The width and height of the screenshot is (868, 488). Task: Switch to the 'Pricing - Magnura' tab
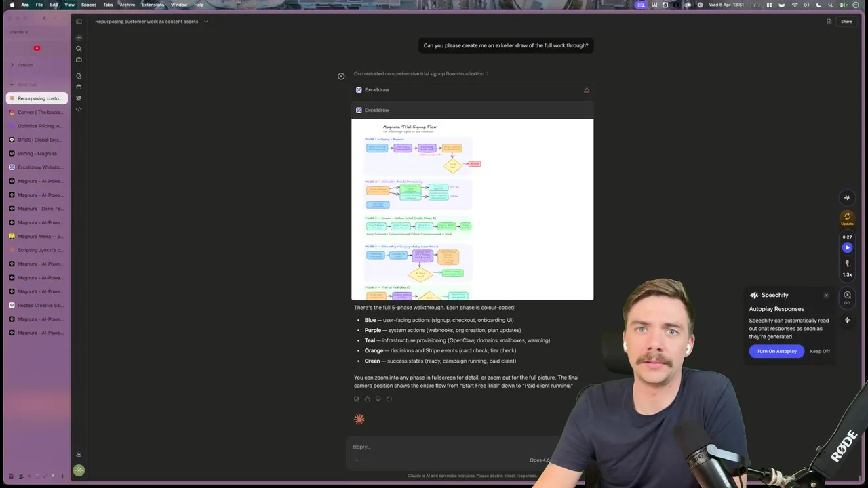click(37, 153)
